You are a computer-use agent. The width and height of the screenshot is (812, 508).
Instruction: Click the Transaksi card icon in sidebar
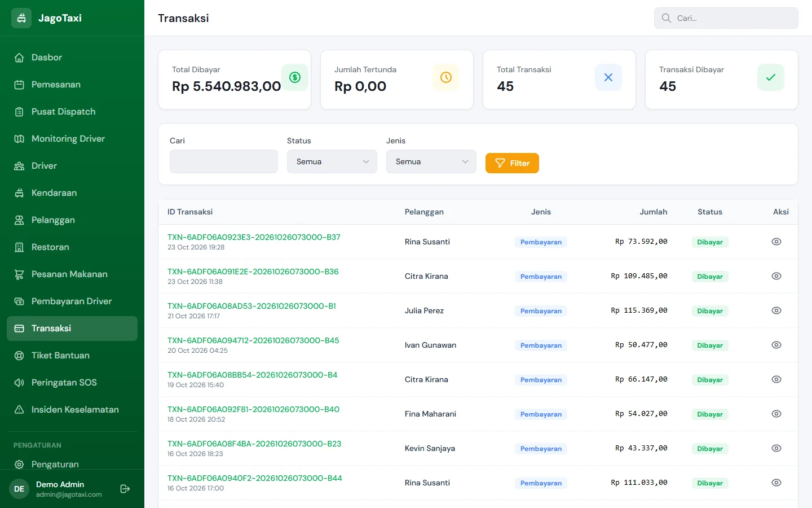(19, 329)
